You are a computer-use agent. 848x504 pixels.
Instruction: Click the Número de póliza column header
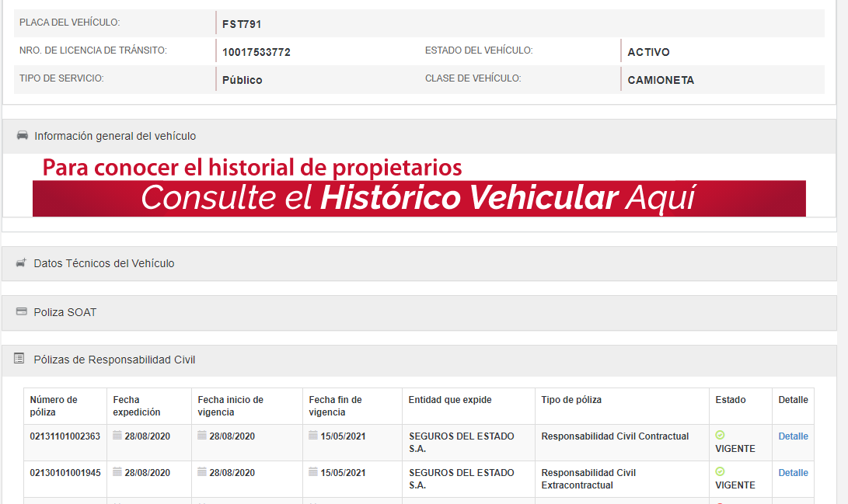[x=54, y=405]
